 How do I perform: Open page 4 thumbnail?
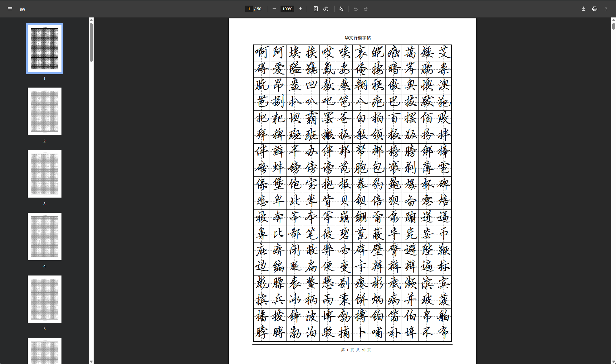tap(45, 237)
